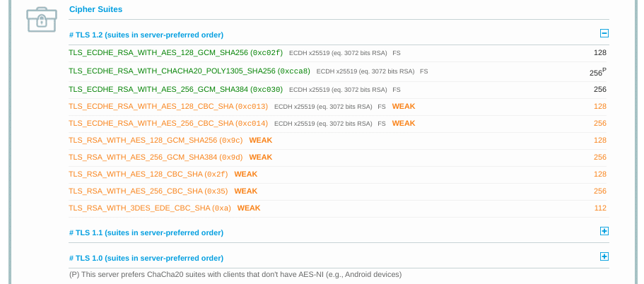The width and height of the screenshot is (644, 284).
Task: Click TLS_ECDHE_RSA_WITH_AES_256_CBC_SHA weak cipher
Action: 168,124
